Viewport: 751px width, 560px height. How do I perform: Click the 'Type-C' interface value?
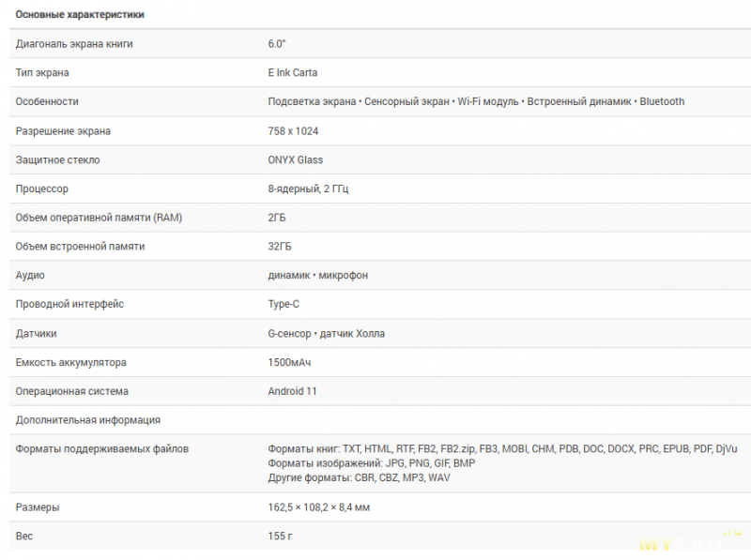[284, 305]
